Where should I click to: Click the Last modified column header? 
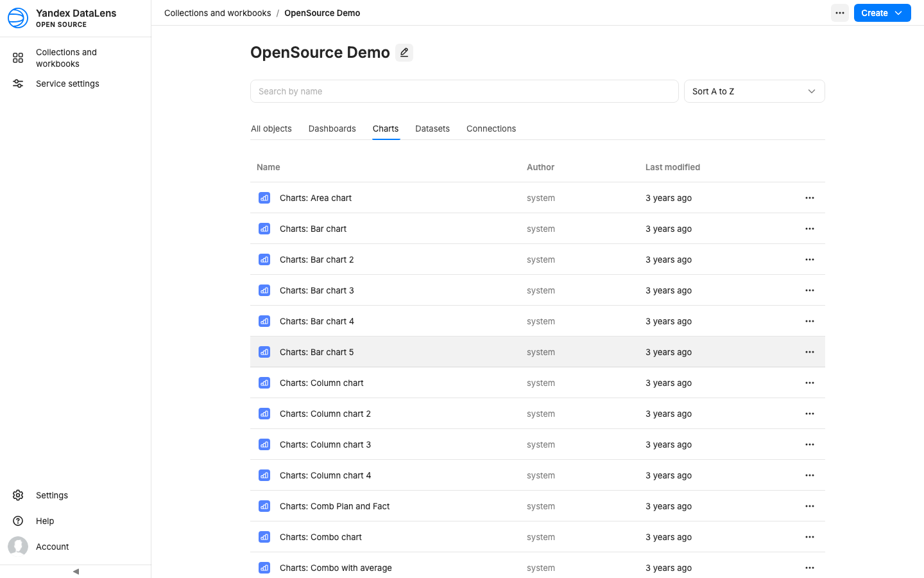click(x=672, y=167)
